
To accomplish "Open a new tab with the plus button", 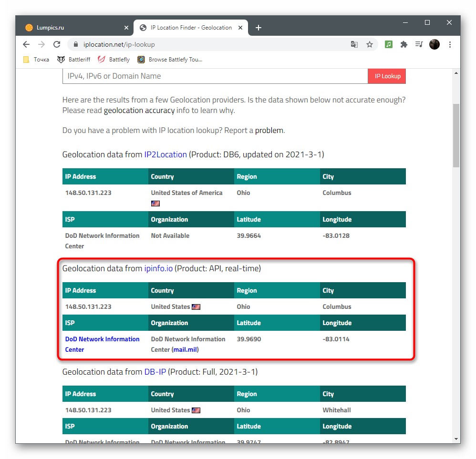I will [x=259, y=28].
